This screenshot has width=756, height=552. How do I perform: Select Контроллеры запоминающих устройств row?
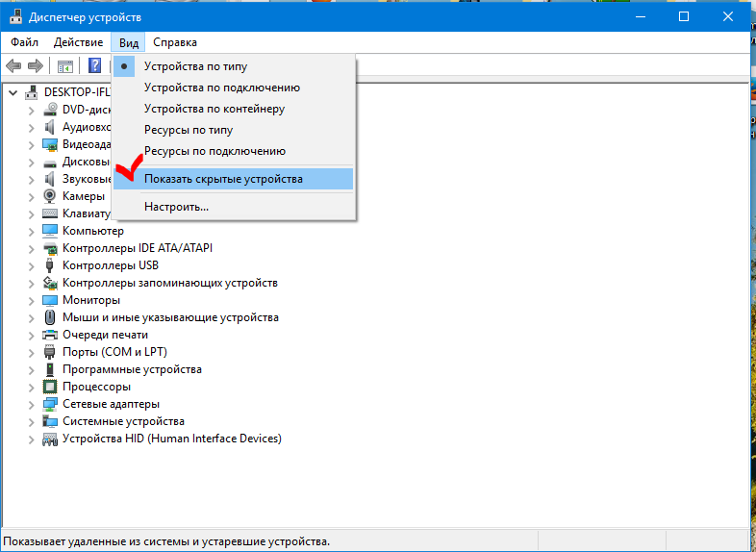(170, 283)
